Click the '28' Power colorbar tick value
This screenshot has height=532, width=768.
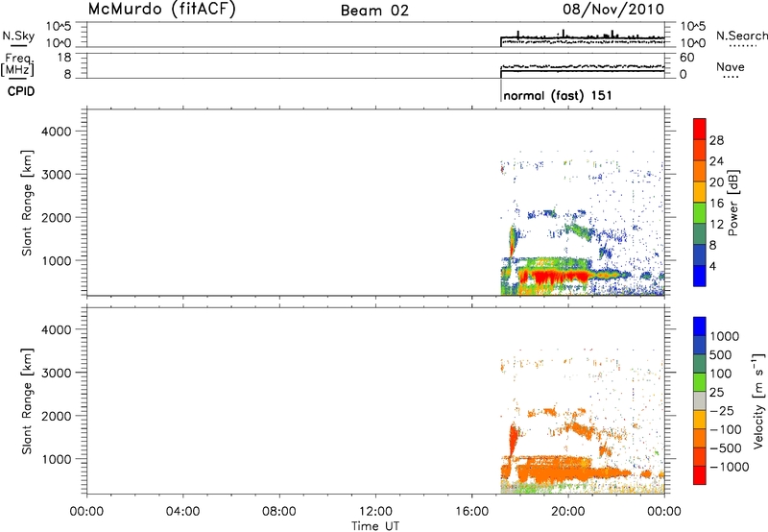716,140
